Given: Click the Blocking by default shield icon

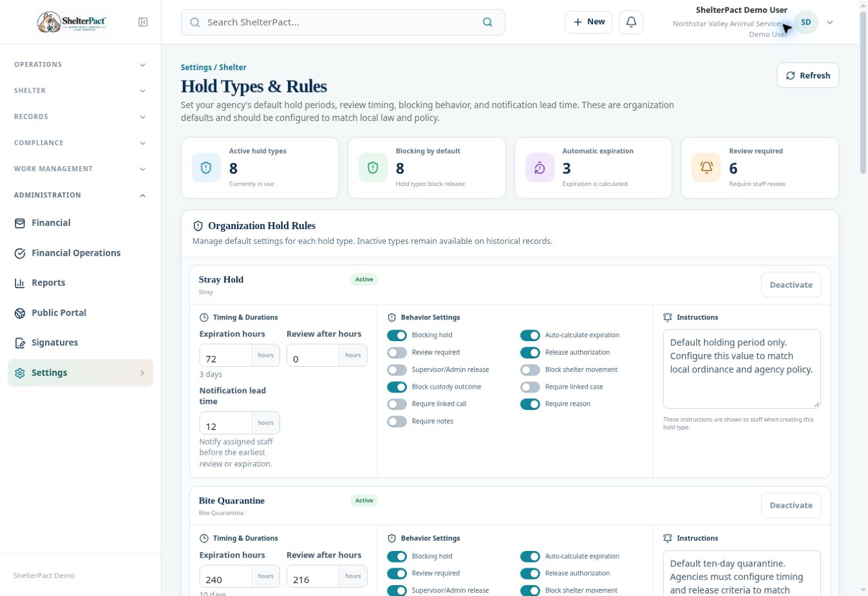Looking at the screenshot, I should pyautogui.click(x=373, y=168).
